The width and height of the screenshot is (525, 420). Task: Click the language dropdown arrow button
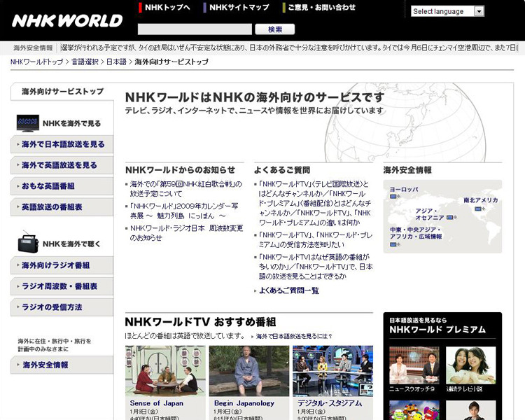[x=479, y=11]
